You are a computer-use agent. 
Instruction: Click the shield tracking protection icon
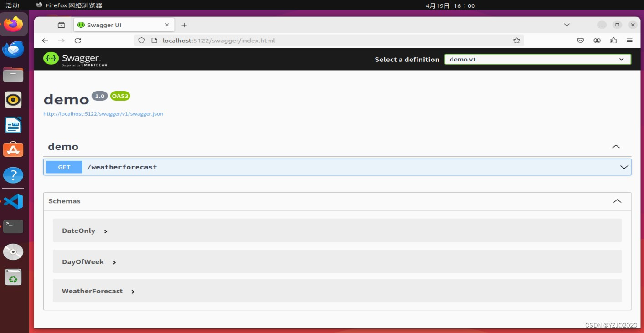pyautogui.click(x=142, y=41)
